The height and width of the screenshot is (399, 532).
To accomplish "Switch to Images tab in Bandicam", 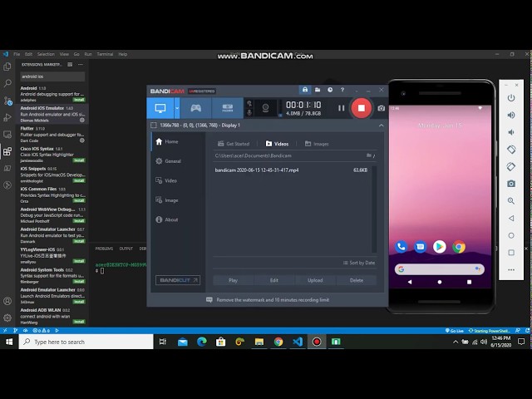I will tap(317, 144).
